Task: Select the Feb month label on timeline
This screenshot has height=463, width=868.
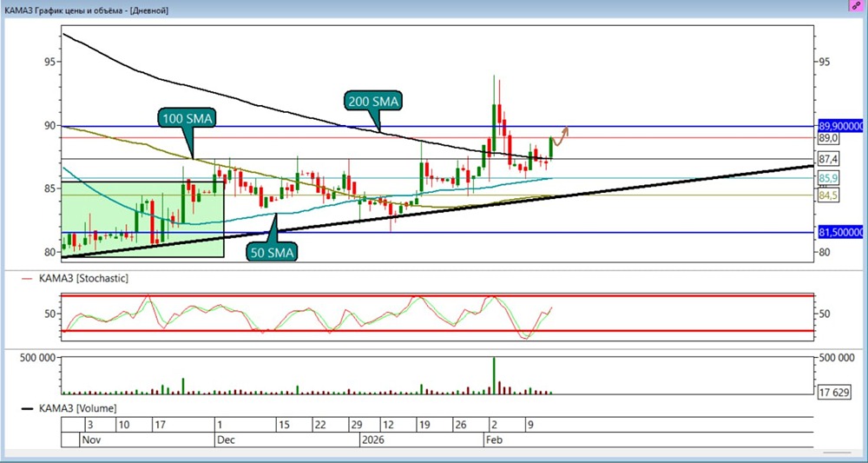Action: tap(494, 440)
